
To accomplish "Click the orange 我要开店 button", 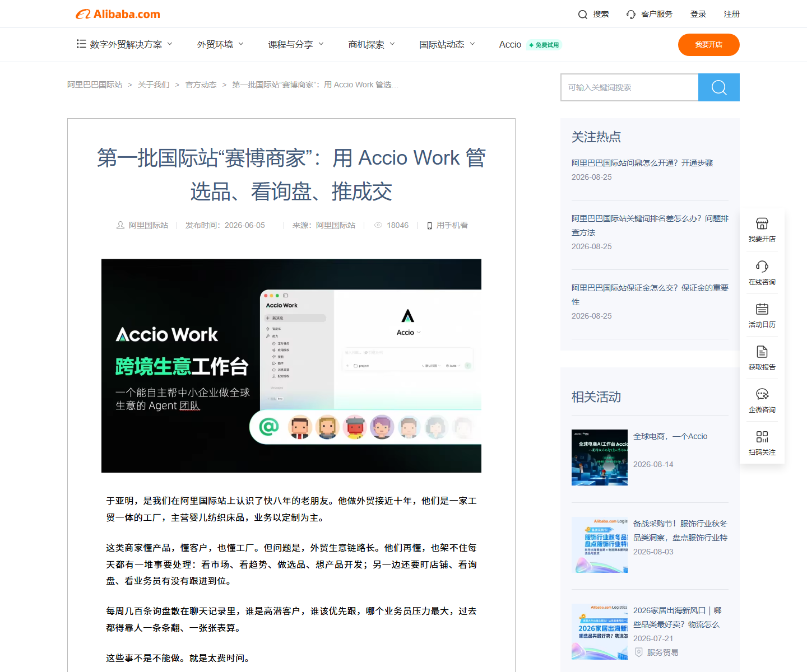I will coord(709,45).
